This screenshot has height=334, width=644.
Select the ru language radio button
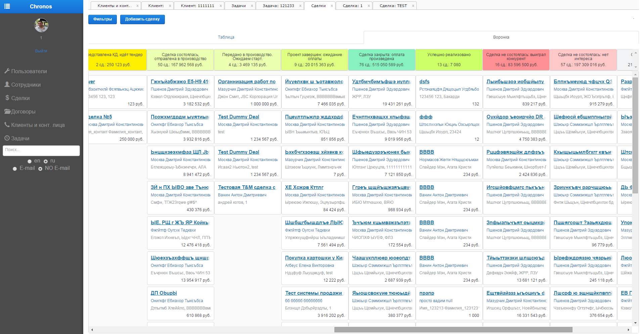[46, 161]
